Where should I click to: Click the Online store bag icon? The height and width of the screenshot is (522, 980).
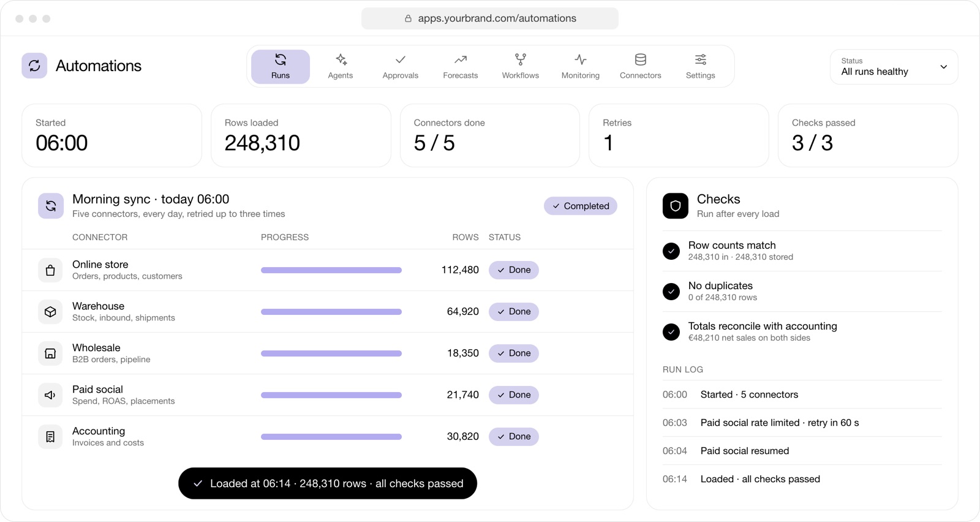pyautogui.click(x=50, y=270)
